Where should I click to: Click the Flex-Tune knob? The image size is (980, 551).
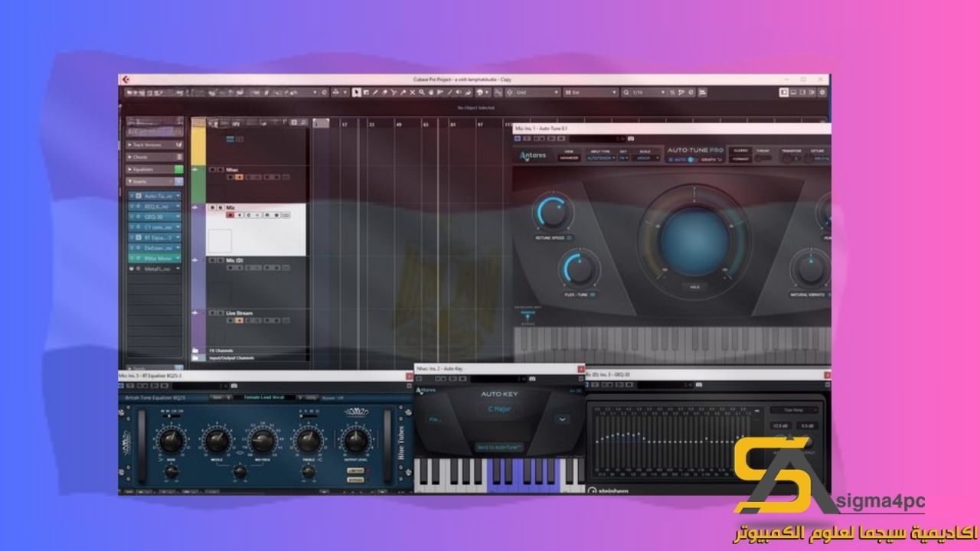[x=578, y=269]
